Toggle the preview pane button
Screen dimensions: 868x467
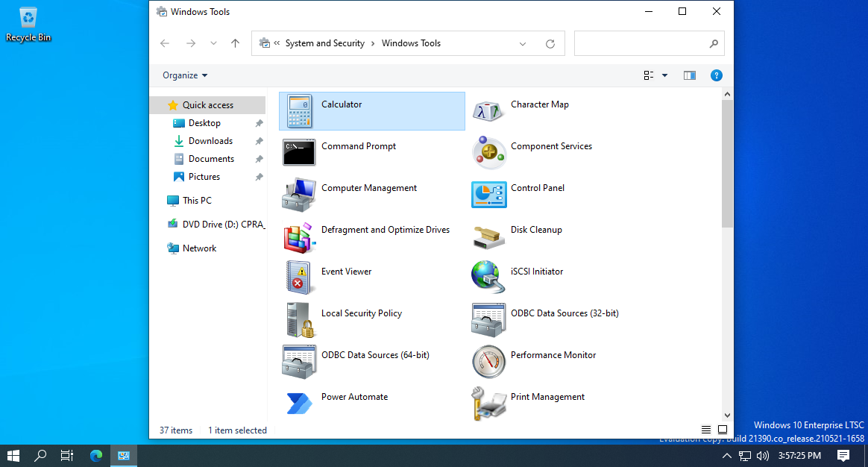pyautogui.click(x=689, y=75)
